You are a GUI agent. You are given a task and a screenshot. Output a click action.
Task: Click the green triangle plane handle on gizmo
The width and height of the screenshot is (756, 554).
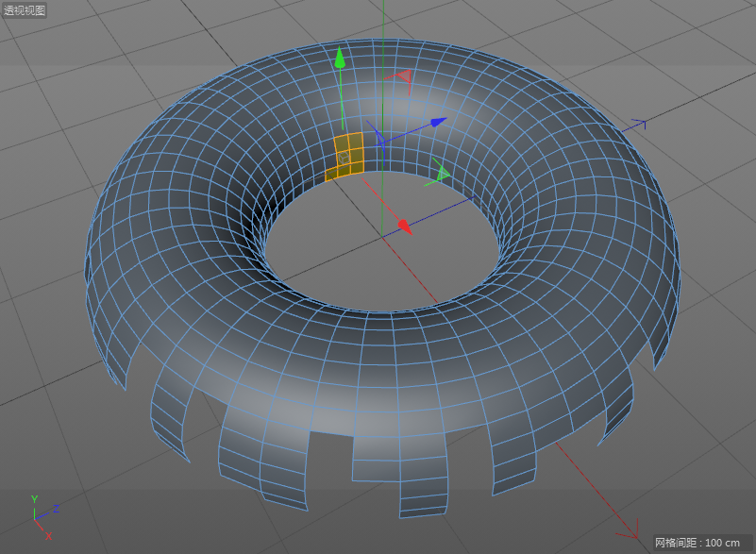click(x=442, y=173)
